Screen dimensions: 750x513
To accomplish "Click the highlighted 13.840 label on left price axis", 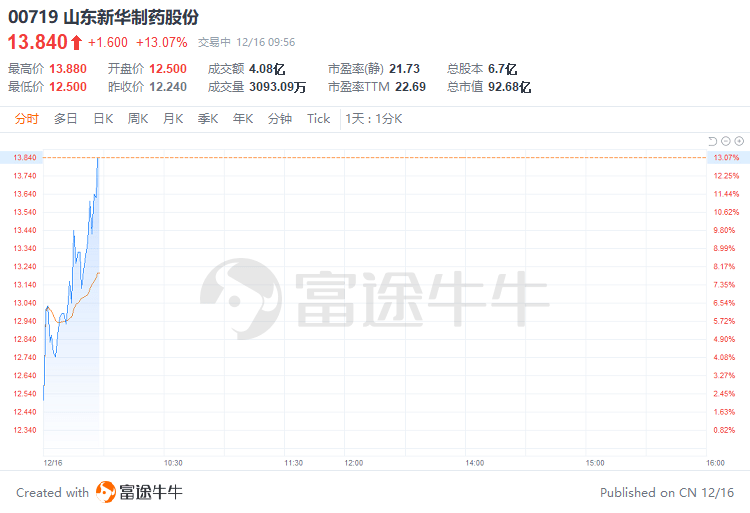I will pyautogui.click(x=24, y=157).
